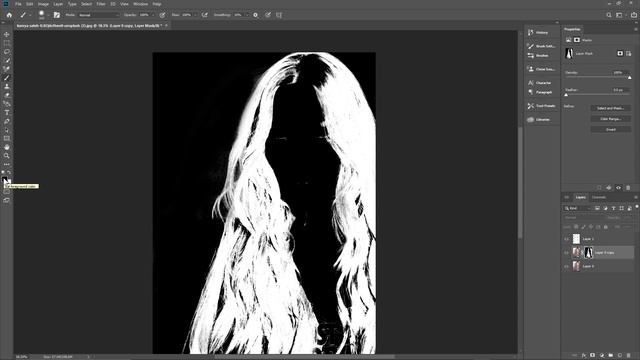The image size is (640, 360).
Task: Select the Horizontal Type tool
Action: click(x=7, y=113)
